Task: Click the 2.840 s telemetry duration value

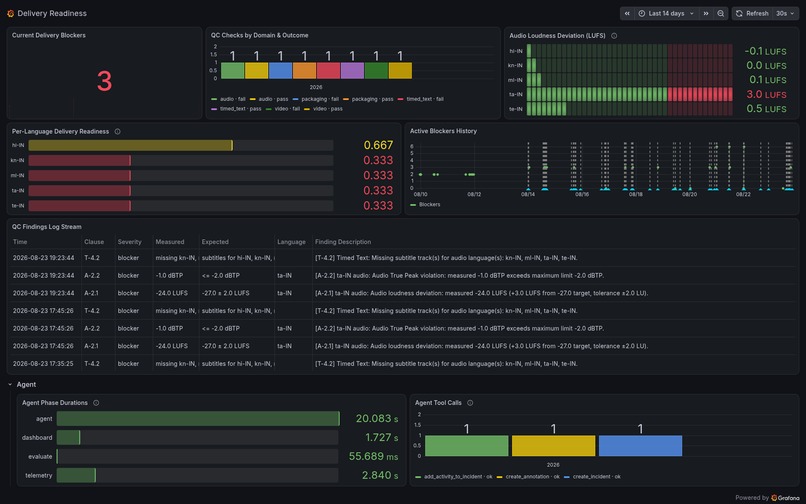Action: click(380, 475)
